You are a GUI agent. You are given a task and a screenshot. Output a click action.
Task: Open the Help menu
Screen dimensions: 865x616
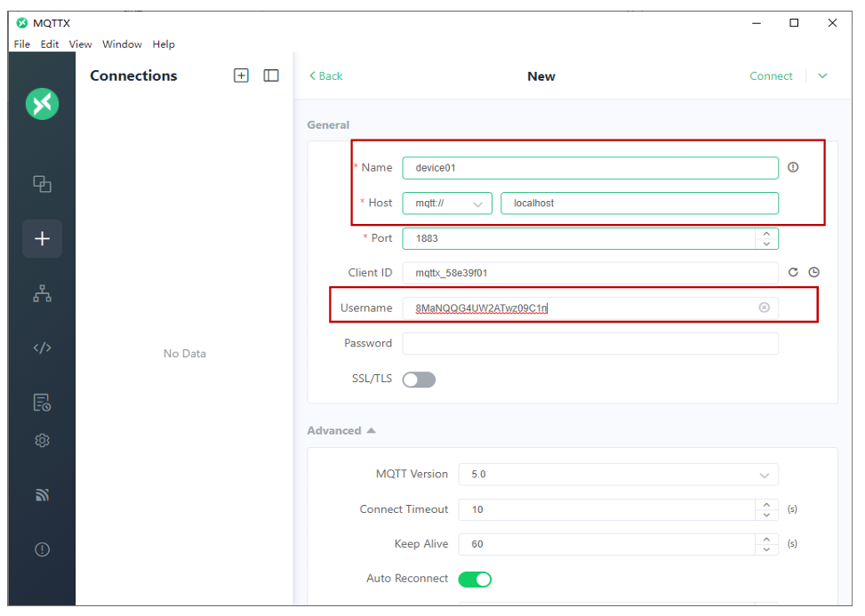[164, 44]
